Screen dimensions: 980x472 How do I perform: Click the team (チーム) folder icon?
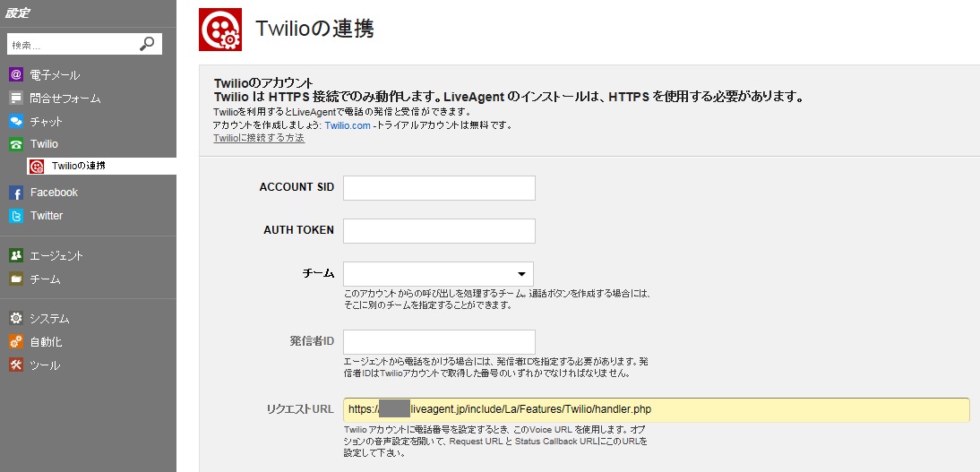point(16,279)
